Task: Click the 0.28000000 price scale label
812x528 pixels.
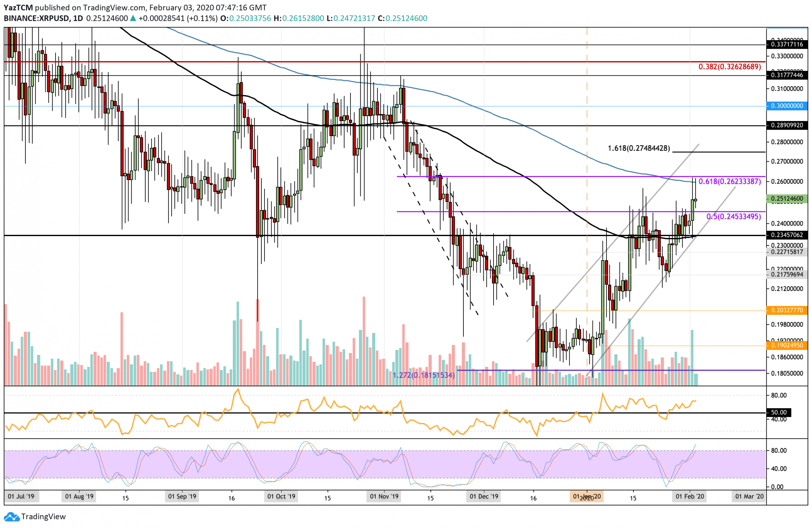Action: (787, 142)
